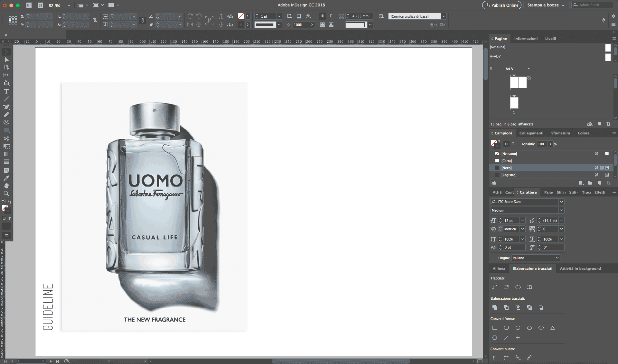This screenshot has width=618, height=364.
Task: Toggle formatting affects text T in Swatches
Action: (x=513, y=144)
